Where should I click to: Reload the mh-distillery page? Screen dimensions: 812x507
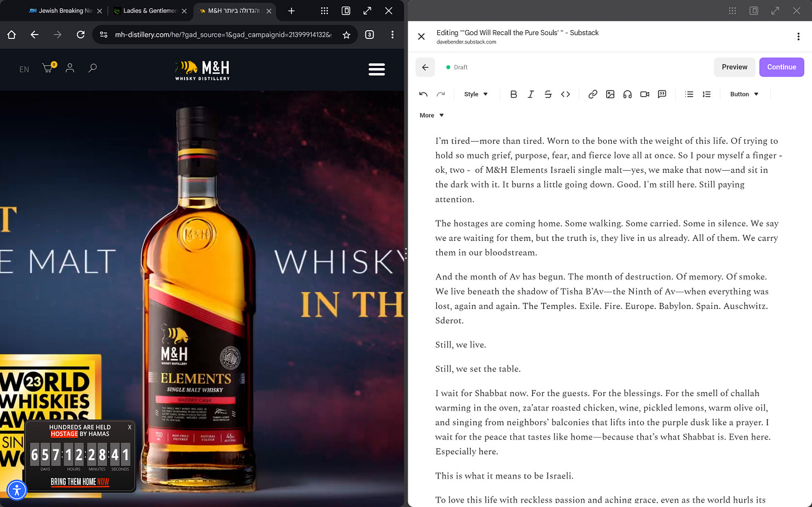pyautogui.click(x=81, y=35)
